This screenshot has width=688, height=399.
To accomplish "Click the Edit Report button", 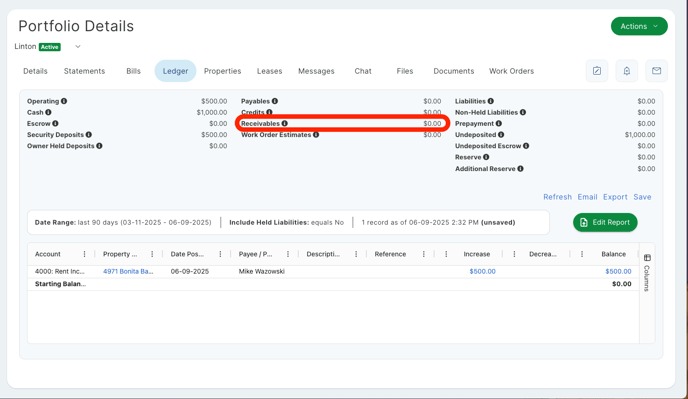I will (x=605, y=223).
